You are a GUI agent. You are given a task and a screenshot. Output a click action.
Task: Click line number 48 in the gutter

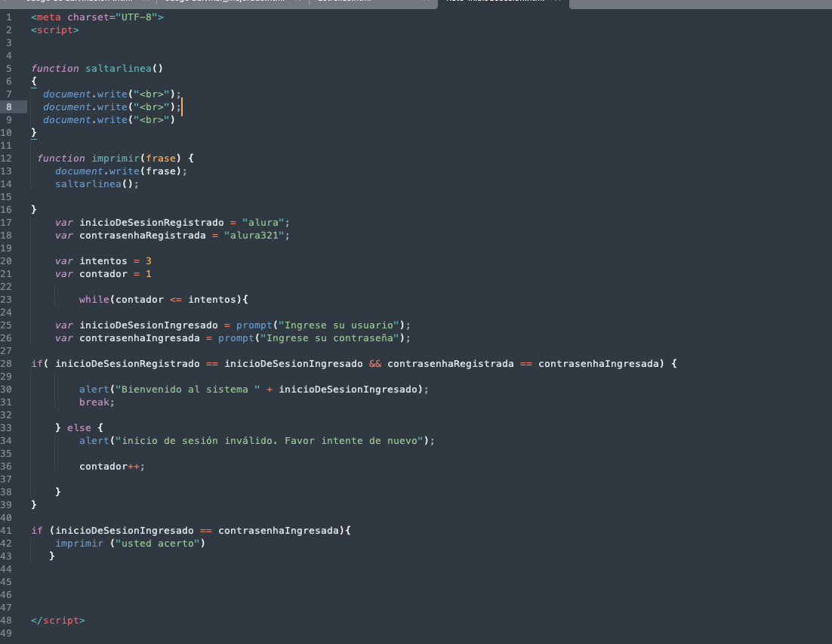coord(6,621)
